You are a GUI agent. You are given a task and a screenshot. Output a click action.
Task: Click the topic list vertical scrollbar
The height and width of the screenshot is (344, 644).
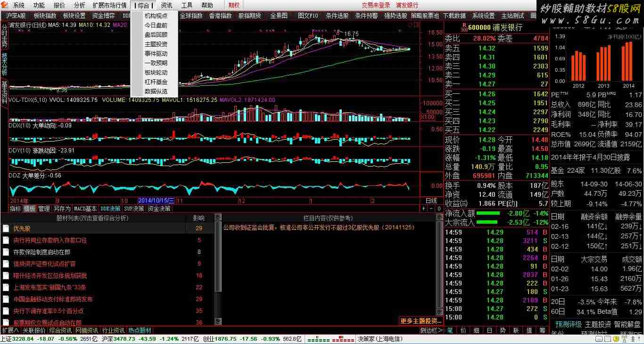pyautogui.click(x=218, y=269)
